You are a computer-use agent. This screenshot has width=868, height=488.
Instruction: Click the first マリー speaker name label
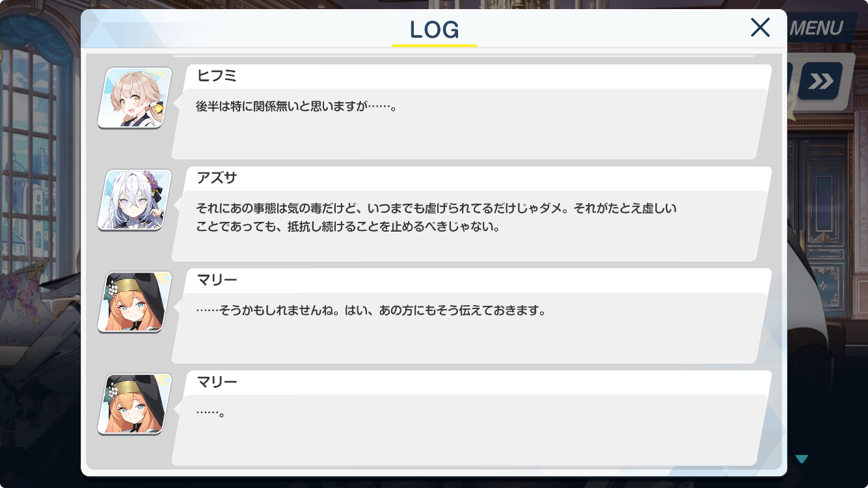pos(217,280)
